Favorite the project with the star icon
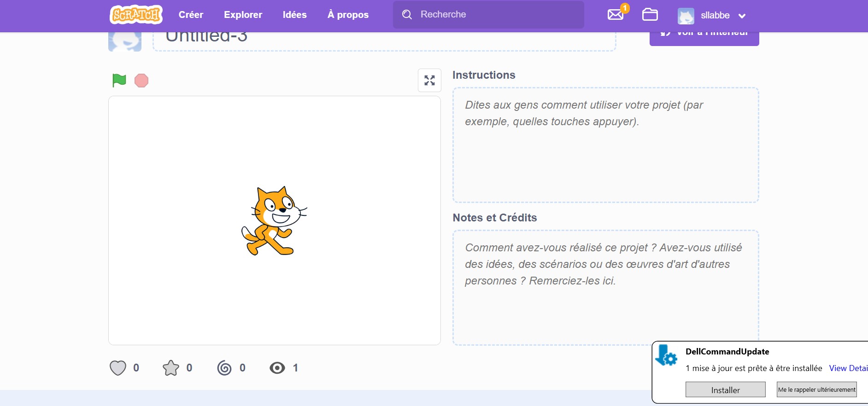Screen dimensions: 868x406 click(171, 368)
